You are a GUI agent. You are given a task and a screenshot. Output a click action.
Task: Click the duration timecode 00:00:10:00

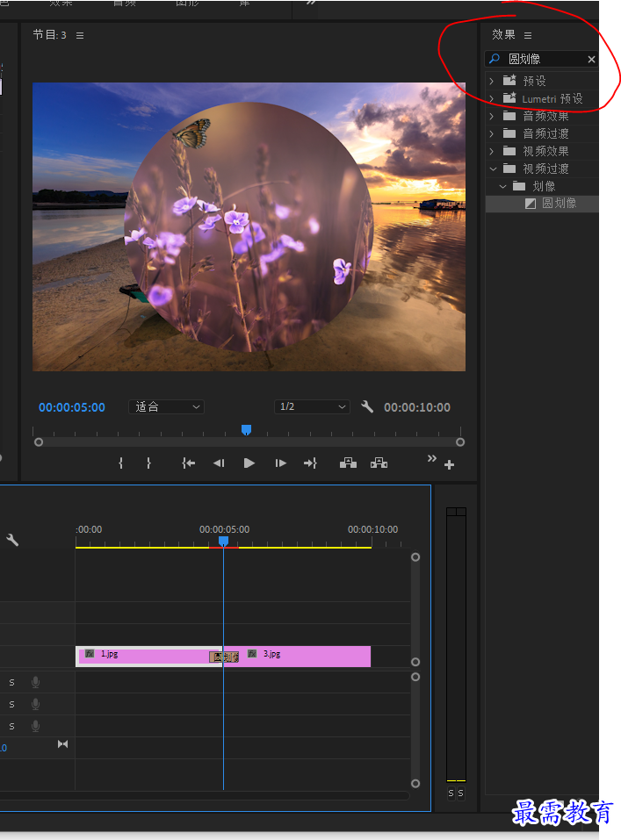pos(417,407)
